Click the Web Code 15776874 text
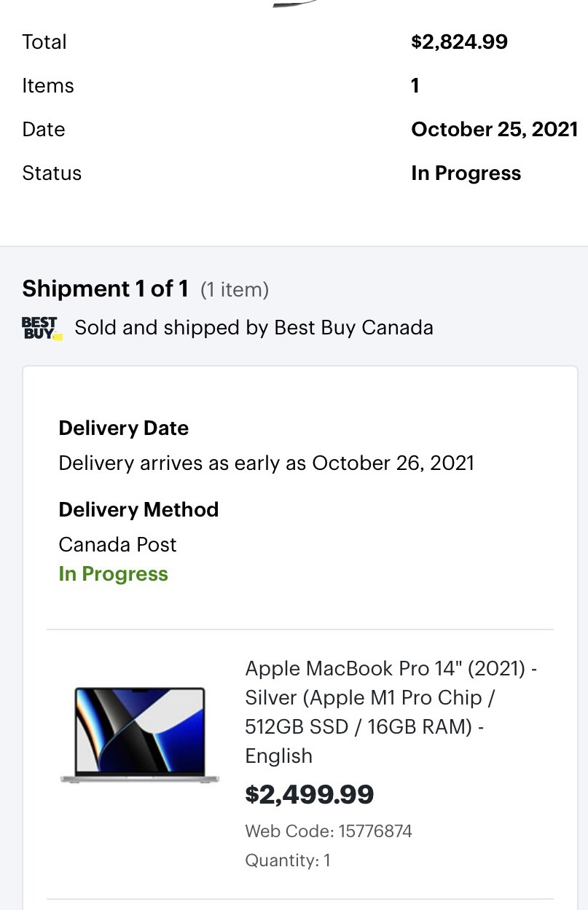The height and width of the screenshot is (910, 588). point(329,831)
